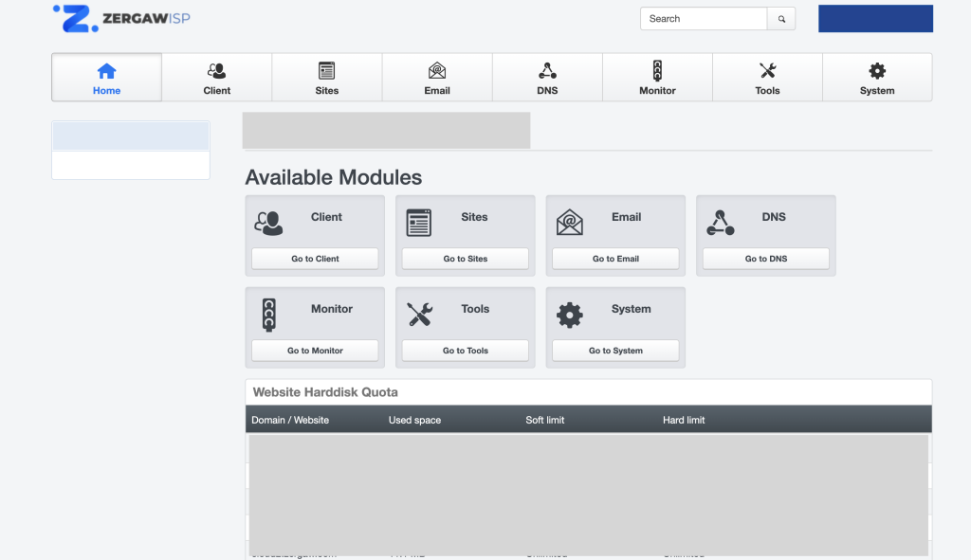Switch to the DNS navigation tab
Viewport: 971px width, 560px height.
tap(547, 78)
